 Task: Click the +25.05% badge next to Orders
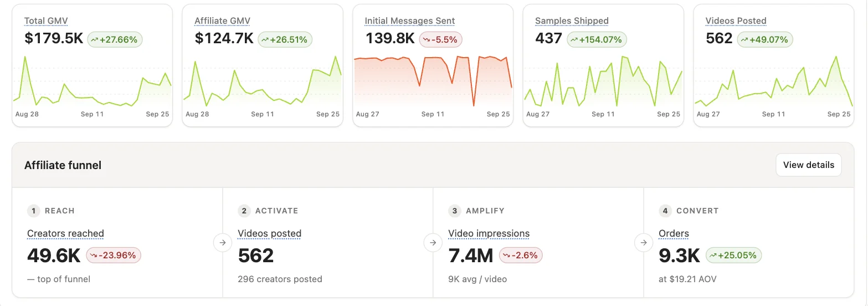click(734, 256)
